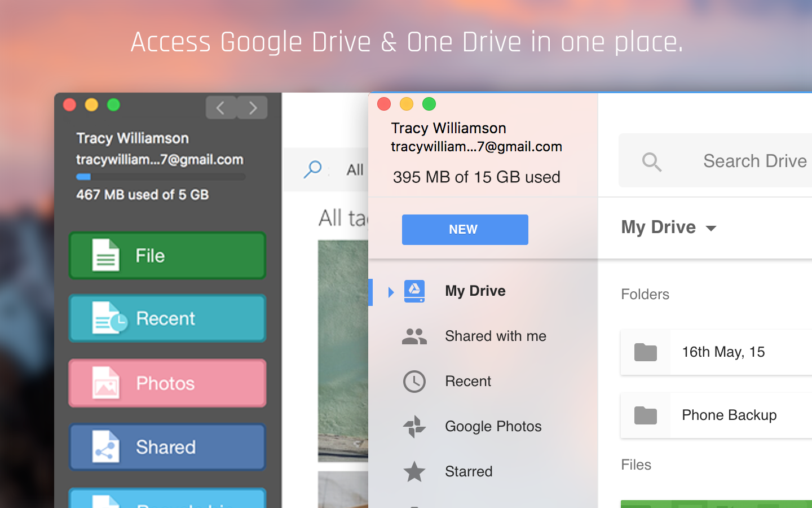This screenshot has width=812, height=508.
Task: Click Tracy Williamson name in Google Drive window
Action: pos(449,128)
